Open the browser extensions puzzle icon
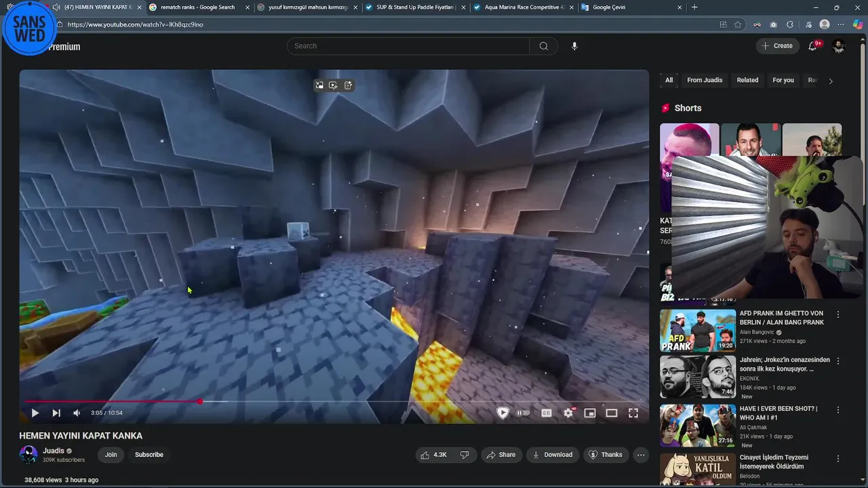 click(x=790, y=24)
